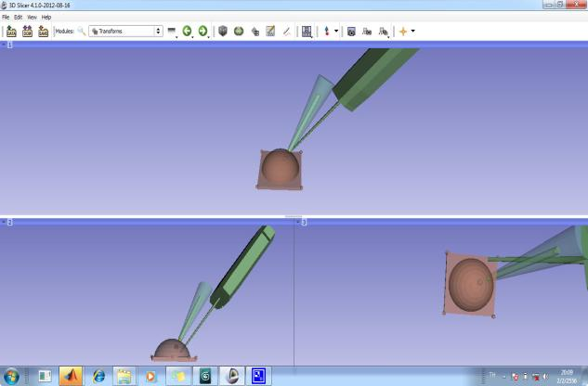This screenshot has height=386, width=588.
Task: Expand the crosshair options dropdown arrow
Action: click(x=412, y=31)
